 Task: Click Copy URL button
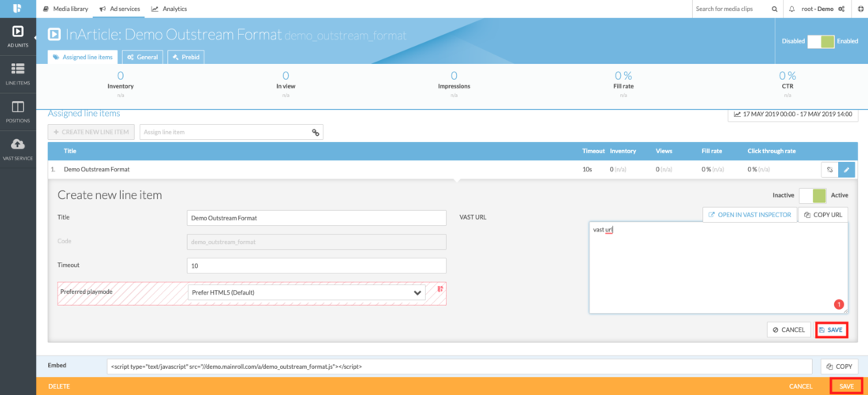click(823, 214)
